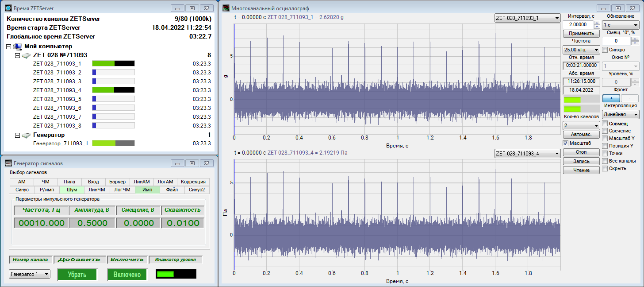Tick the Все каналы checkbox
The width and height of the screenshot is (644, 287).
pos(605,161)
